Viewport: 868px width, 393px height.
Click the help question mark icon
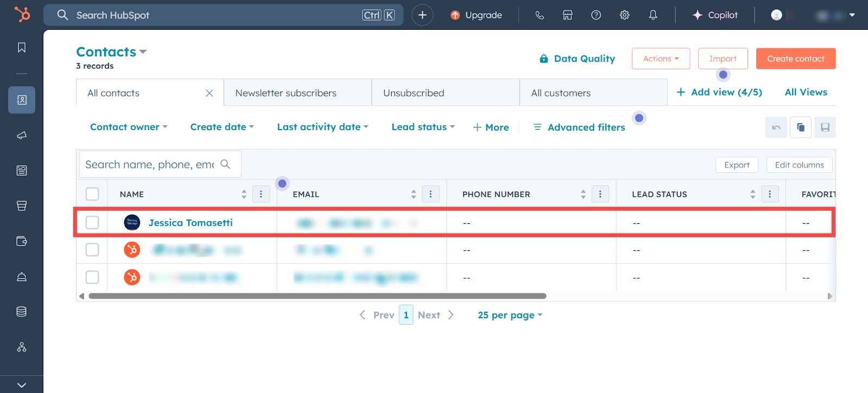(596, 15)
